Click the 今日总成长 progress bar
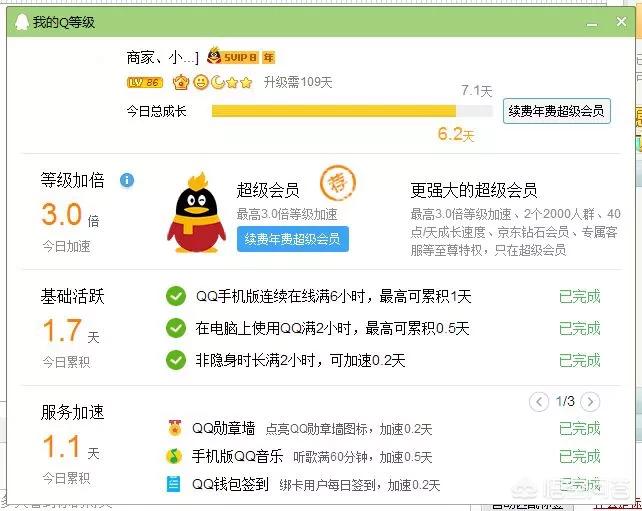 pos(352,111)
